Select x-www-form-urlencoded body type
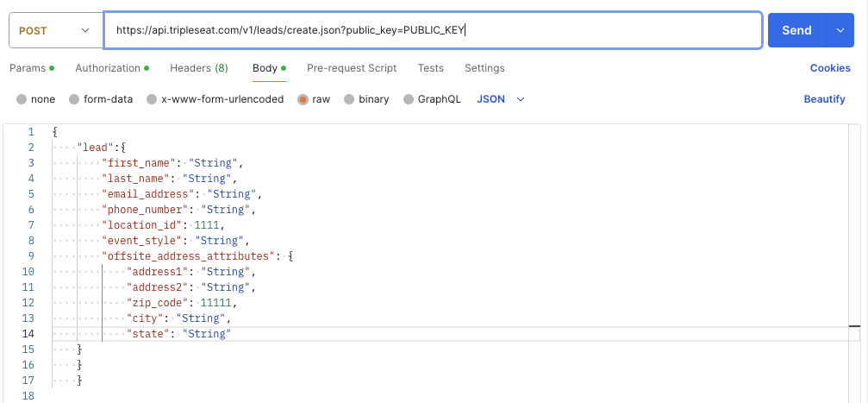The width and height of the screenshot is (868, 403). click(x=152, y=100)
